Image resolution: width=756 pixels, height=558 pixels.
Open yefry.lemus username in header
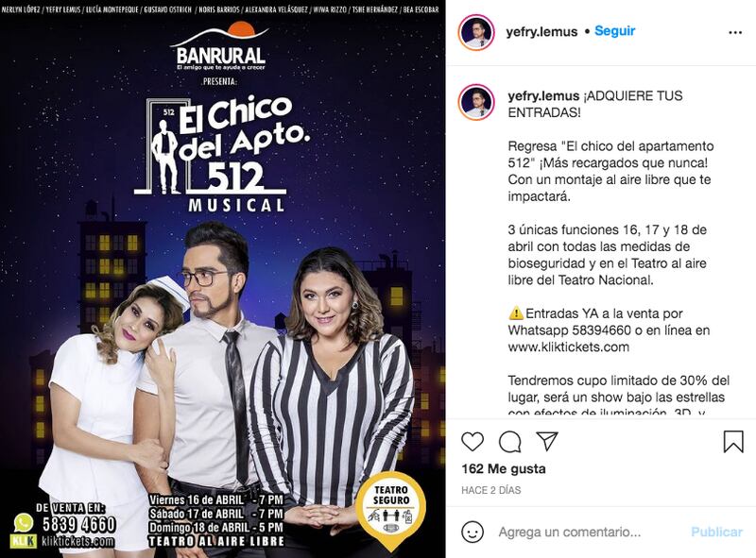coord(541,32)
